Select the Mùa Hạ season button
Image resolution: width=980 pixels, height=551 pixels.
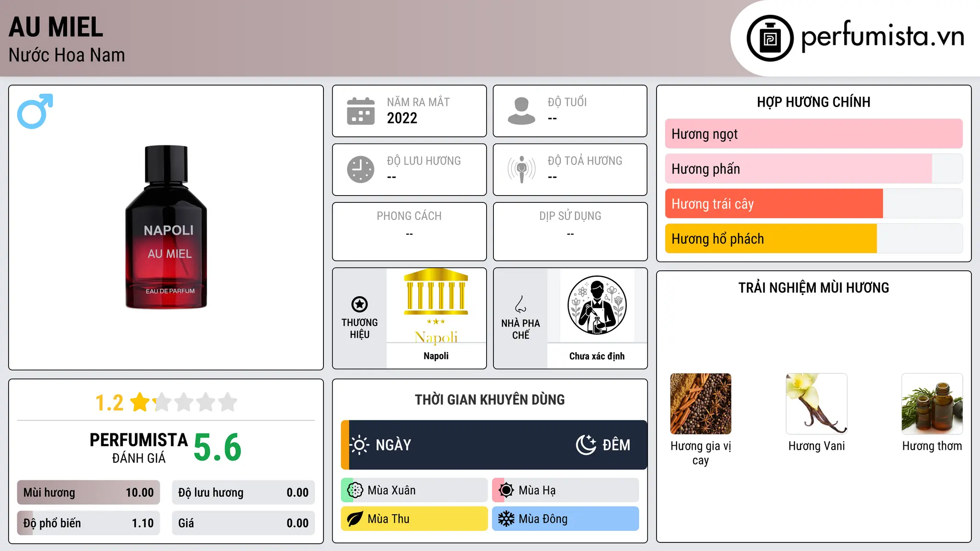click(566, 490)
